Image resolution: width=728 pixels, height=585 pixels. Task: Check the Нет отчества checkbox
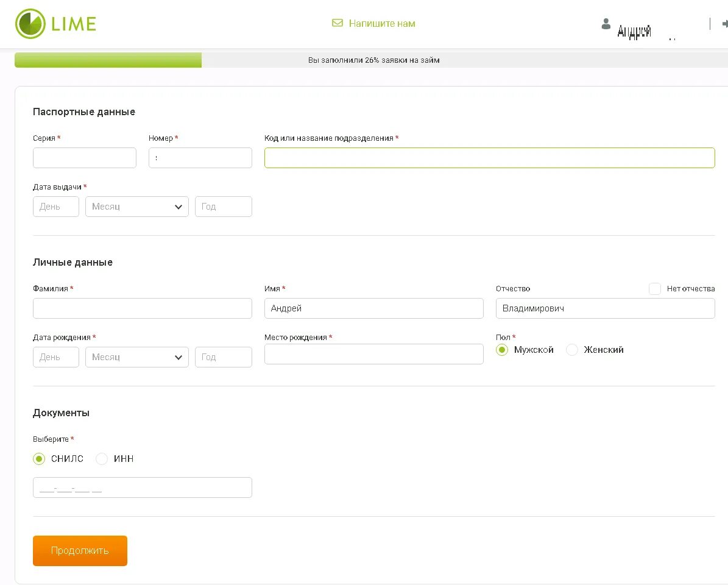(655, 289)
